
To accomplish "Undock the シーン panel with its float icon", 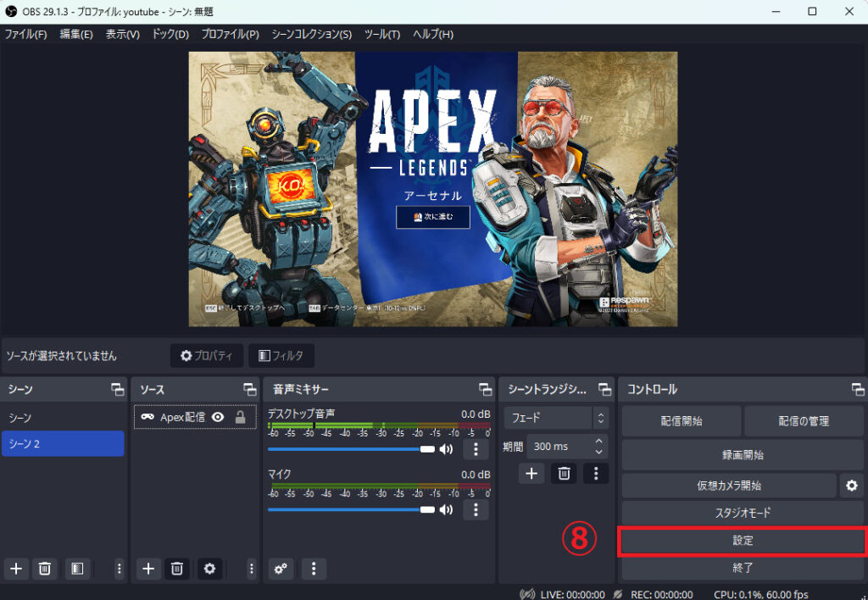I will coord(117,390).
